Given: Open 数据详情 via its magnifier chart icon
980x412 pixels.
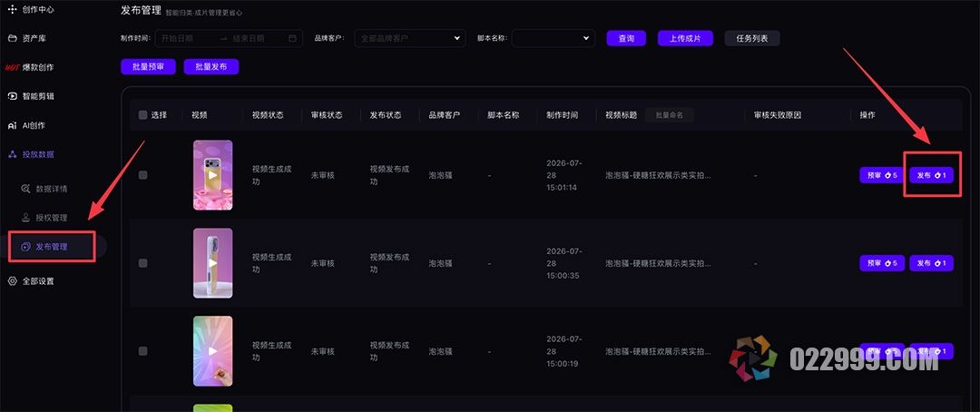Looking at the screenshot, I should coord(25,188).
